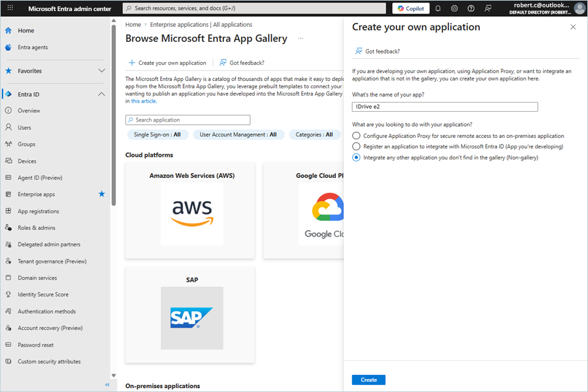Image resolution: width=588 pixels, height=392 pixels.
Task: Click the Domain services icon
Action: click(8, 278)
